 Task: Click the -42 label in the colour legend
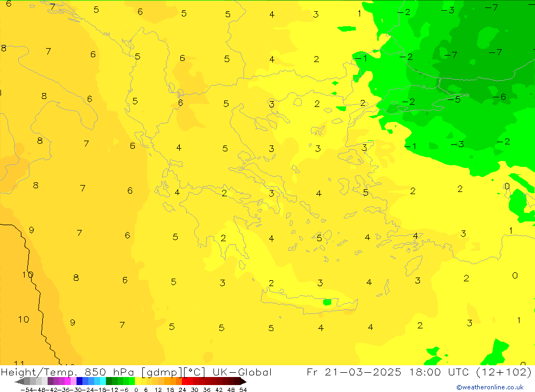(52, 390)
